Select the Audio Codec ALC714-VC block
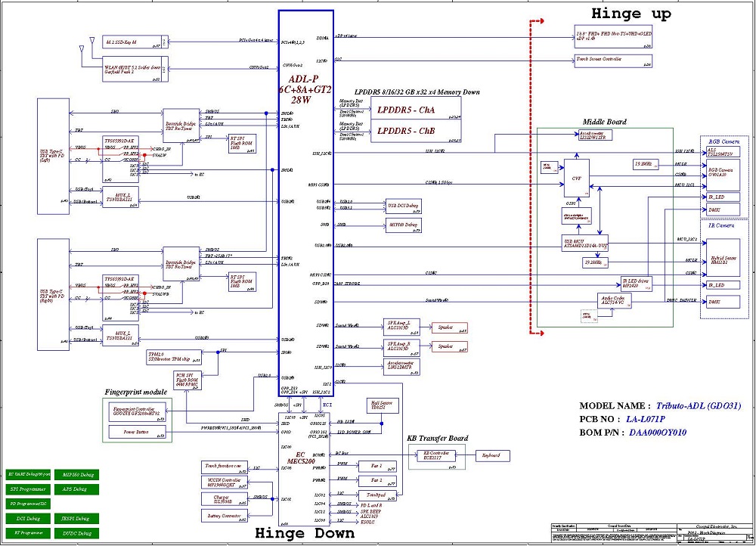 (613, 300)
